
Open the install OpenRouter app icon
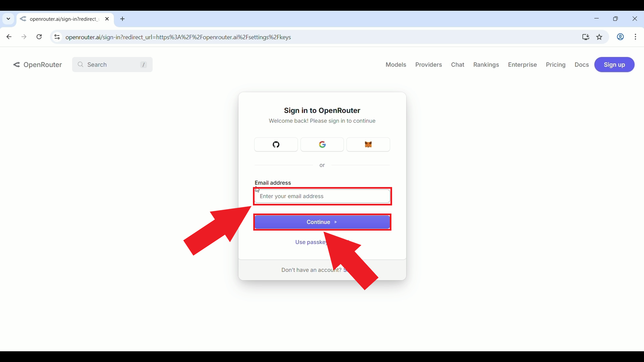[x=585, y=37]
